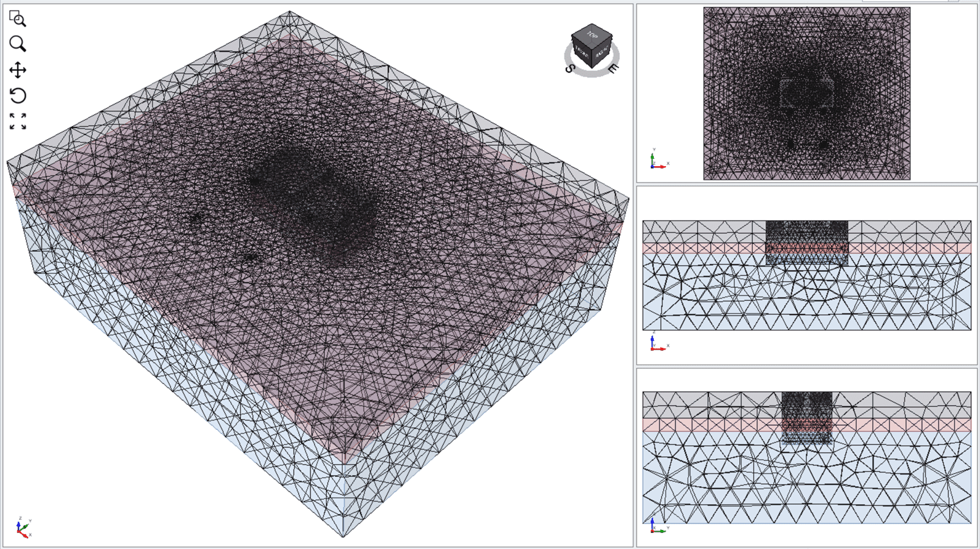The image size is (980, 549).
Task: Select the top plan view mesh
Action: click(806, 94)
